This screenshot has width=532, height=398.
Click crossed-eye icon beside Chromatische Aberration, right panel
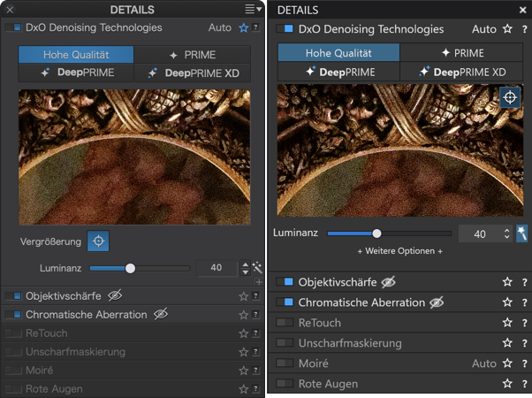pos(437,302)
